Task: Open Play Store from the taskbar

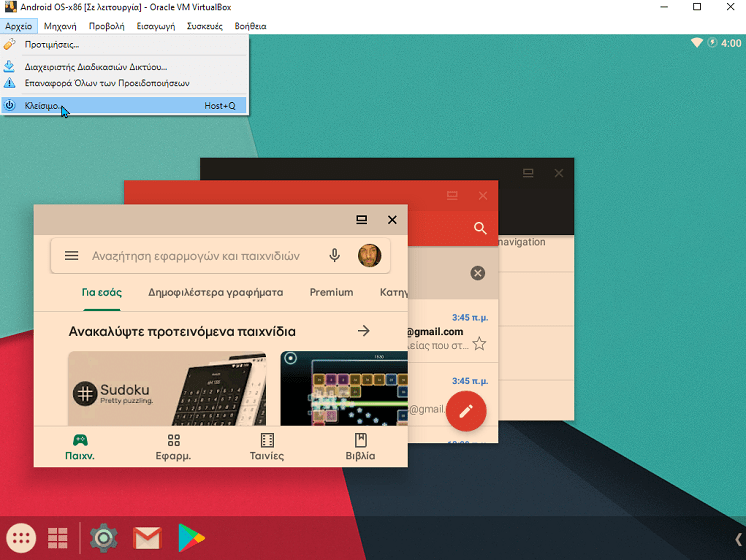Action: click(191, 538)
